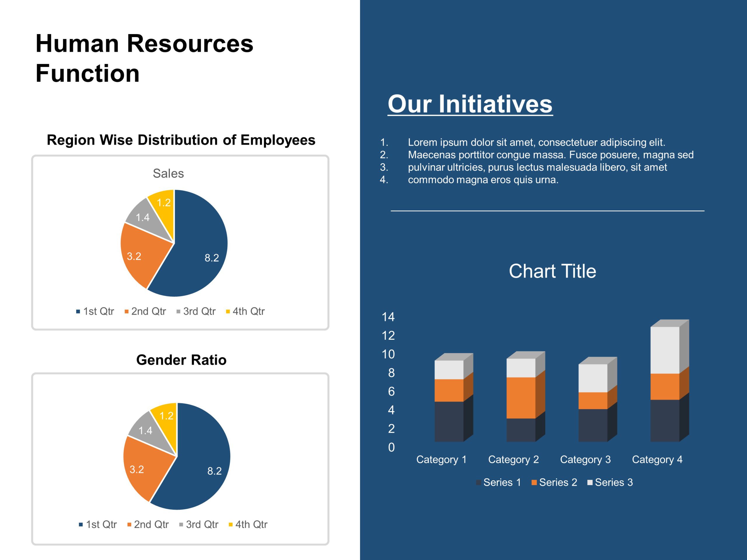Click '2nd Qtr' legend entry under Sales chart
Viewport: 747px width, 560px height.
click(145, 311)
